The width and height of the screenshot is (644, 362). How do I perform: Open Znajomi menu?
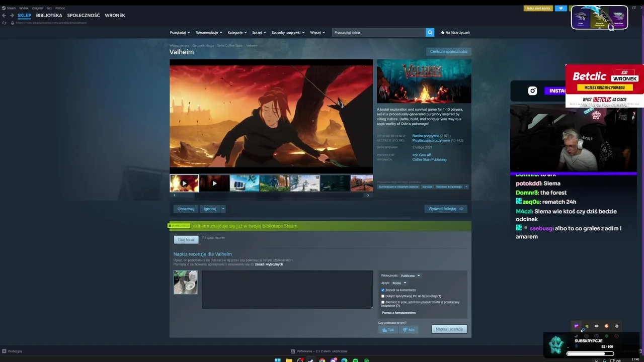pos(37,8)
